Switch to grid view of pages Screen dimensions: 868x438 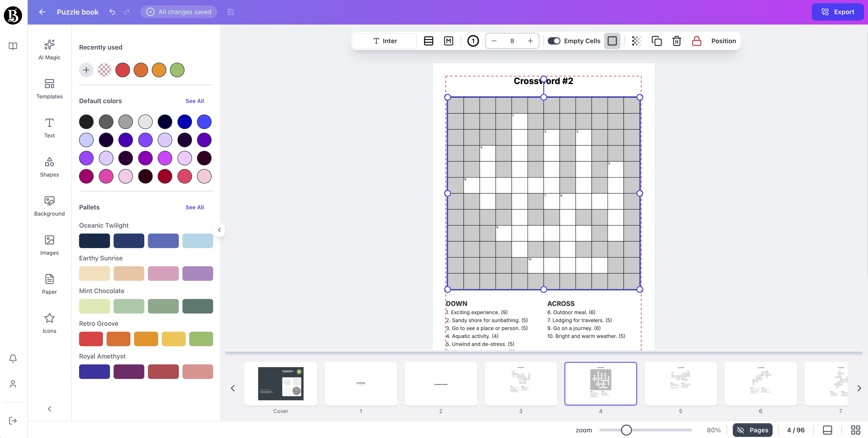(x=855, y=430)
